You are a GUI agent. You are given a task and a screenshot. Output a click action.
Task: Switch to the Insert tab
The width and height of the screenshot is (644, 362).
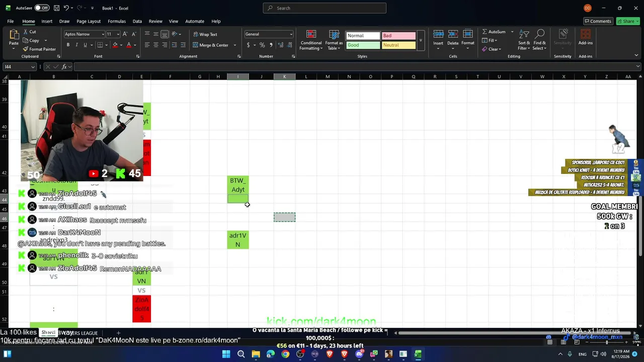point(47,21)
